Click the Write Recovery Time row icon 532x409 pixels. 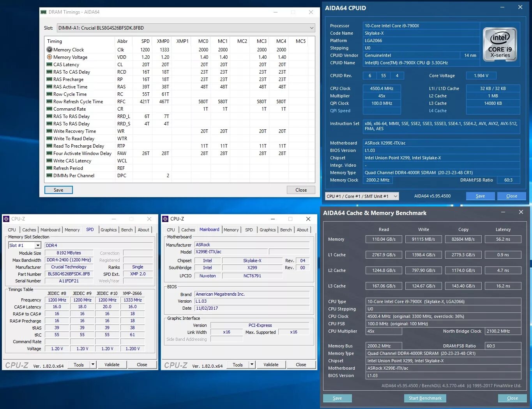pyautogui.click(x=49, y=131)
